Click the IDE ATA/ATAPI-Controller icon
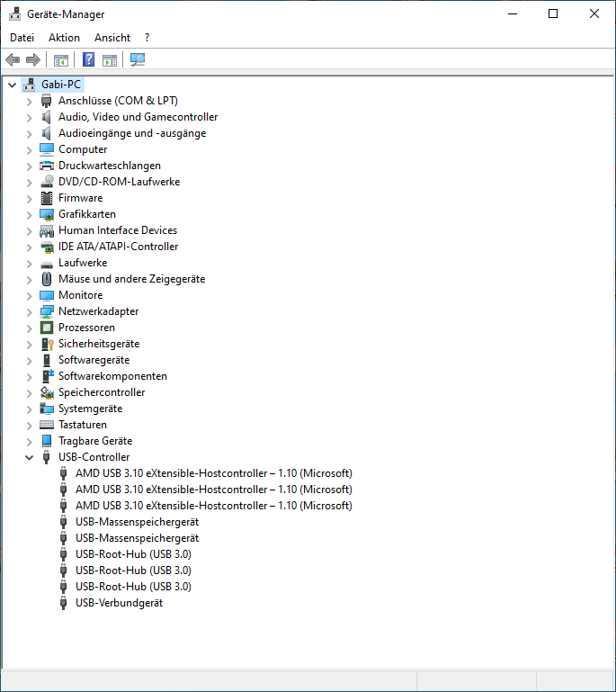Image resolution: width=616 pixels, height=692 pixels. (x=47, y=247)
